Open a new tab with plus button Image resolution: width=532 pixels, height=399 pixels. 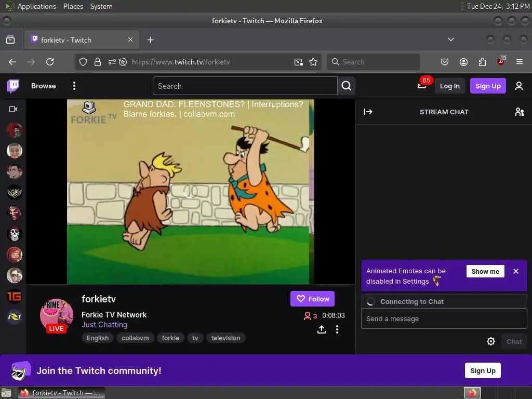point(150,39)
